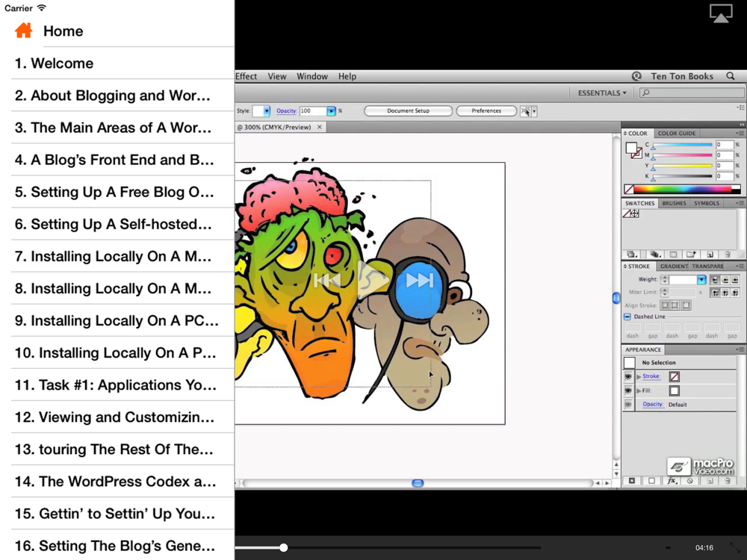This screenshot has height=560, width=747.
Task: Play the video with the center play button
Action: [373, 280]
